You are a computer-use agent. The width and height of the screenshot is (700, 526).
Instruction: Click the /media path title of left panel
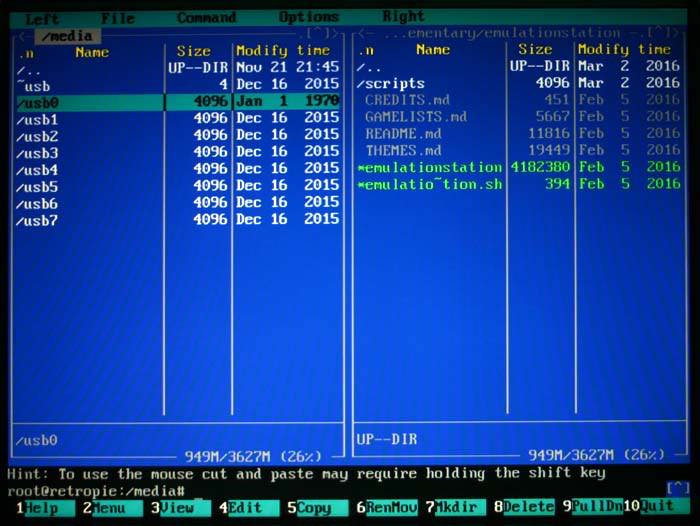(x=67, y=36)
